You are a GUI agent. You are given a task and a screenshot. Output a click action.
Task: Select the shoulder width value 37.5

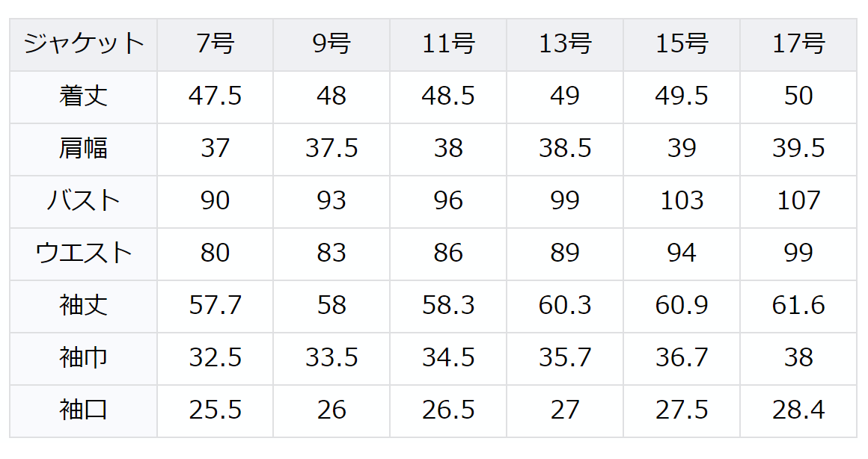pos(331,149)
